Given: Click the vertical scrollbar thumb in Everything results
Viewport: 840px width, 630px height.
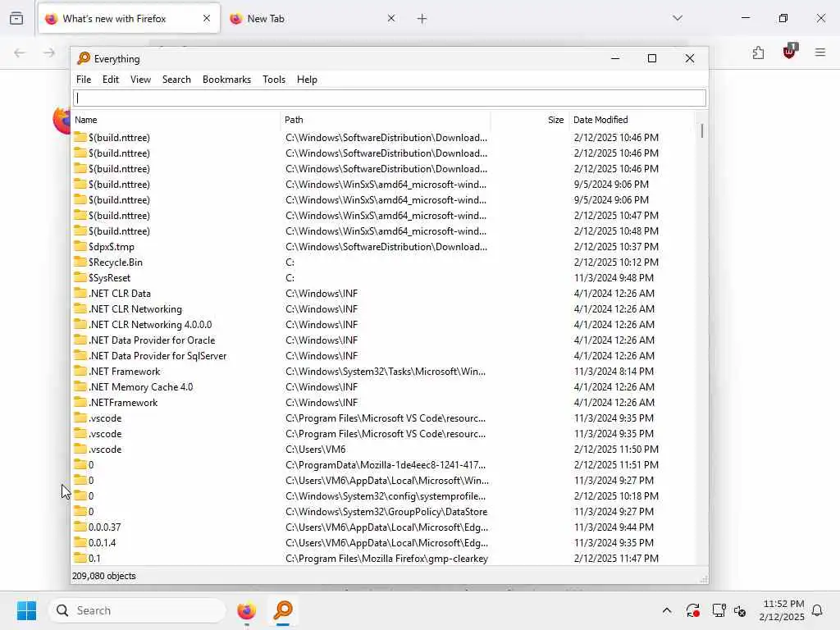Looking at the screenshot, I should tap(702, 130).
